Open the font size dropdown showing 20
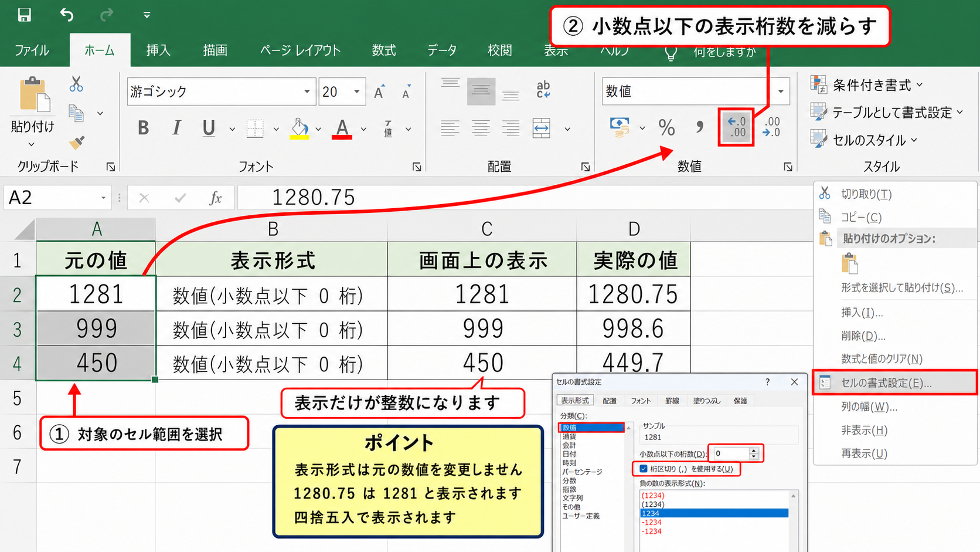Image resolution: width=980 pixels, height=552 pixels. pyautogui.click(x=356, y=92)
